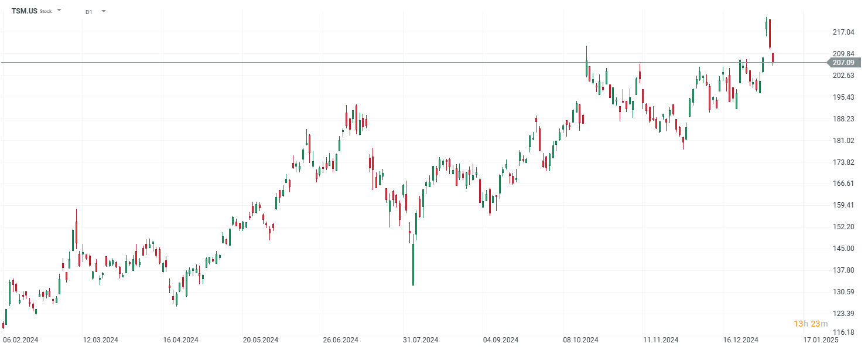This screenshot has width=868, height=350.
Task: Click the 17.01.2025 date axis label
Action: pyautogui.click(x=819, y=340)
